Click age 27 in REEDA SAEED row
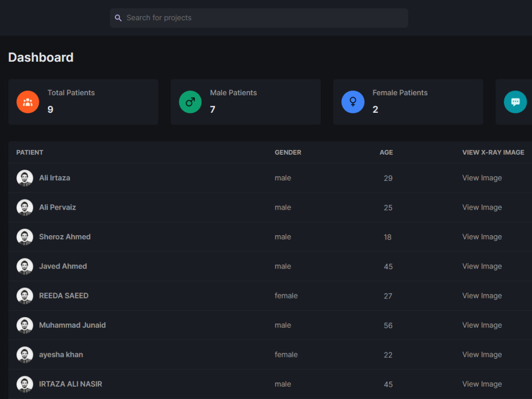Viewport: 532px width, 399px height. click(388, 296)
